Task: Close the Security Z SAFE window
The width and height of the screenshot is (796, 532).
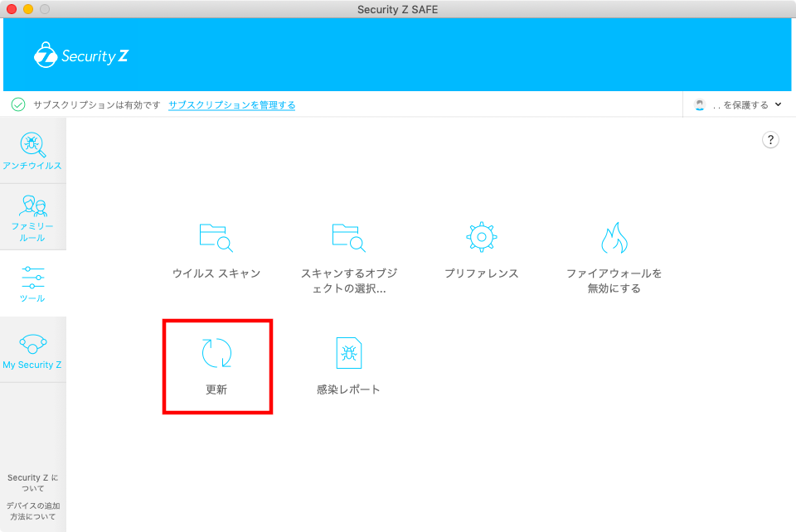Action: pyautogui.click(x=12, y=9)
